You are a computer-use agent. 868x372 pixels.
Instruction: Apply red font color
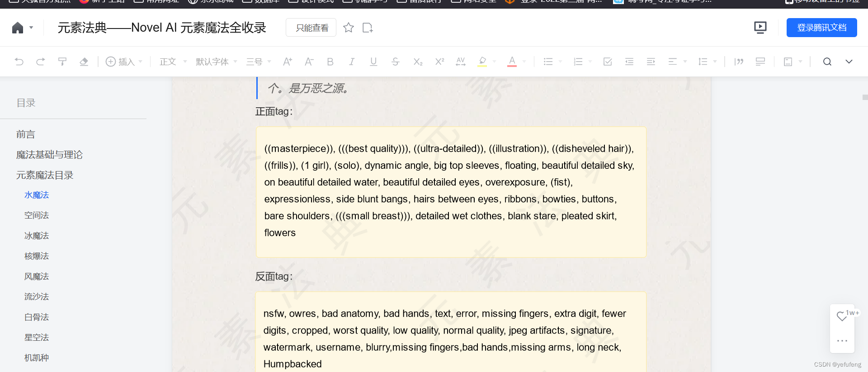point(512,62)
